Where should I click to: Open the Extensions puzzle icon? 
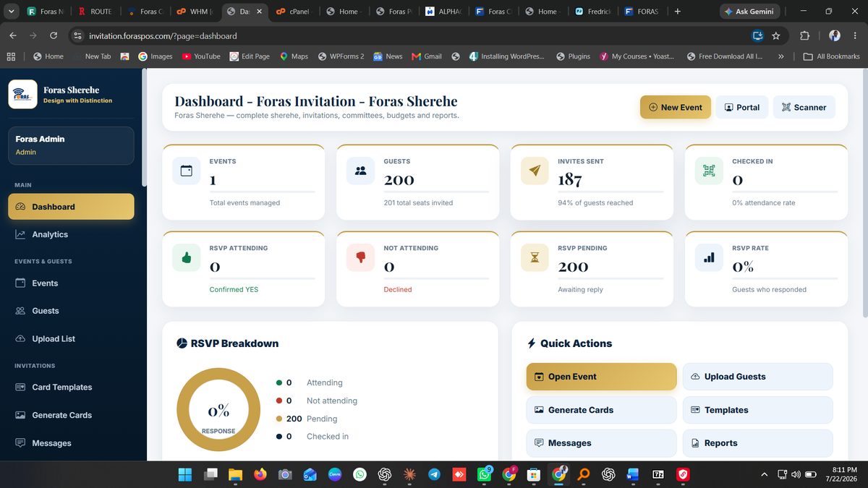tap(804, 35)
